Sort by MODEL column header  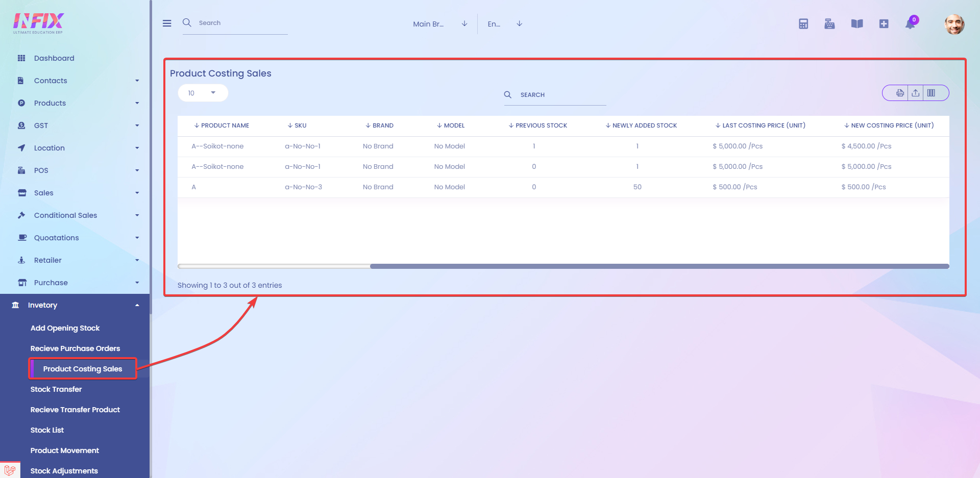451,125
